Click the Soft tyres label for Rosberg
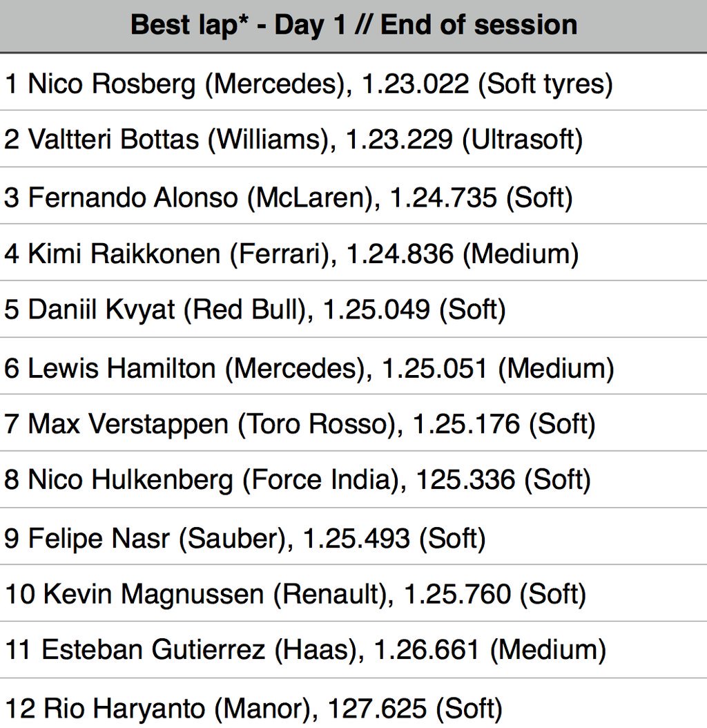707x728 pixels. point(545,85)
